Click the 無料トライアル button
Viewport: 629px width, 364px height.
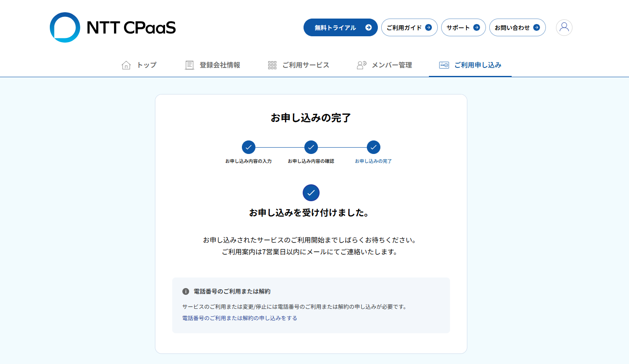[340, 27]
